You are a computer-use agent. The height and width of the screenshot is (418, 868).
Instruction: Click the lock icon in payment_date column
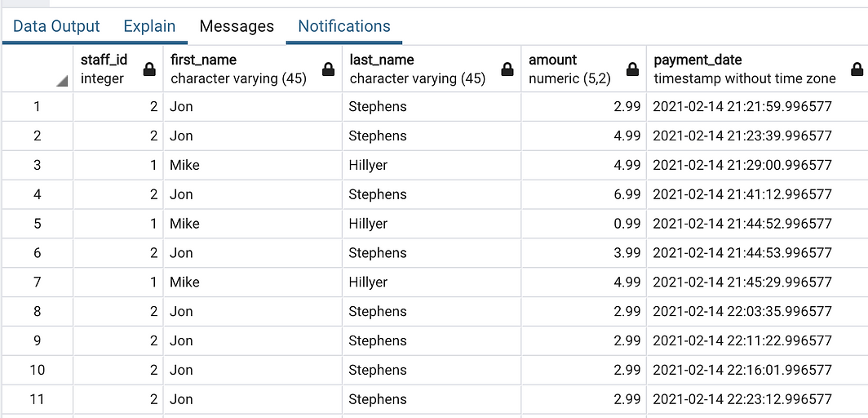[x=857, y=69]
